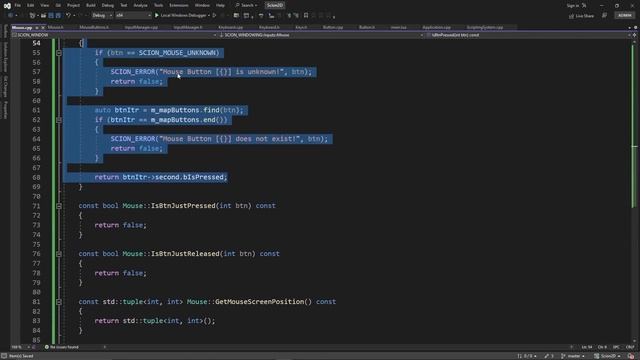Expand the debugger target dropdown arrow
This screenshot has height=360, width=640.
click(x=209, y=16)
